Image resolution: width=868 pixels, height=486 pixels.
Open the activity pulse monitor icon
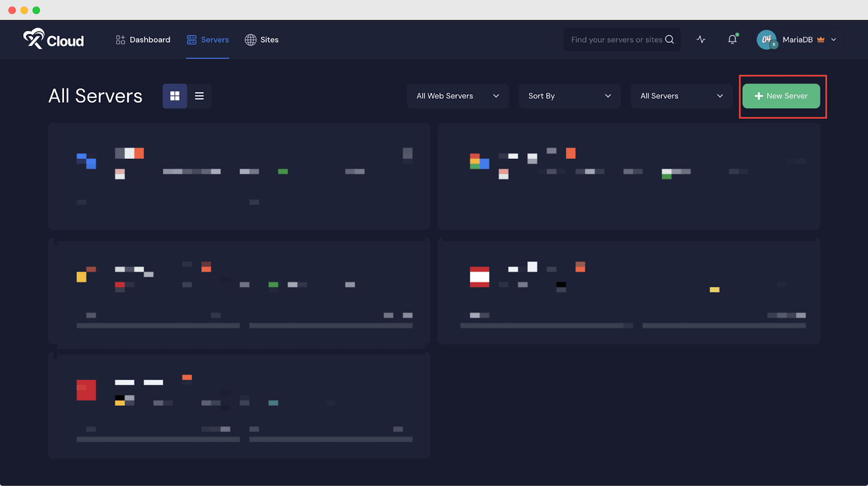pos(701,40)
